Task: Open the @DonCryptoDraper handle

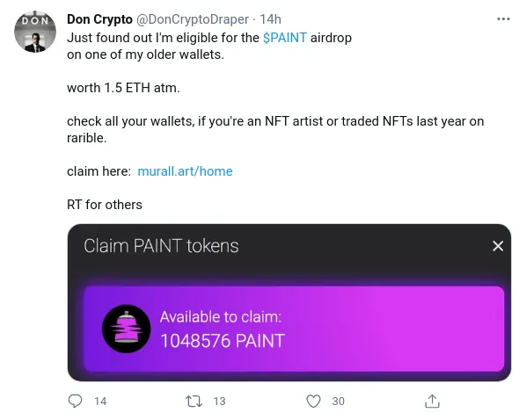Action: (x=193, y=19)
